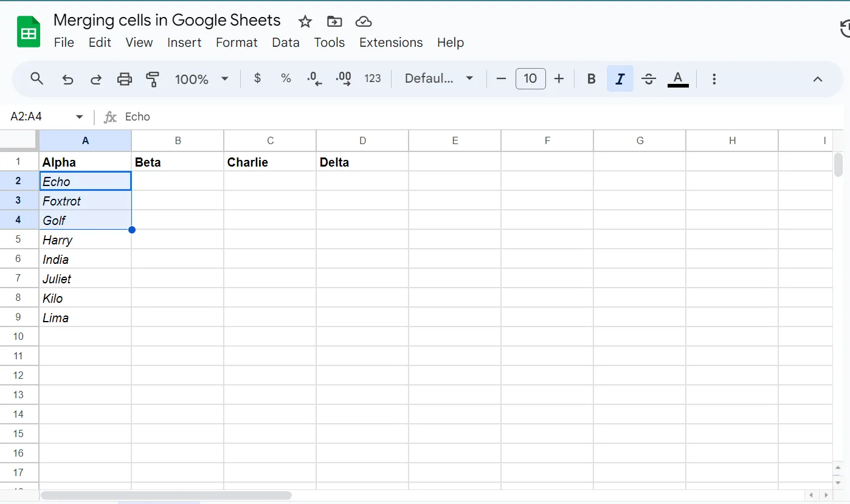Select column B header
This screenshot has height=504, width=850.
pyautogui.click(x=178, y=140)
